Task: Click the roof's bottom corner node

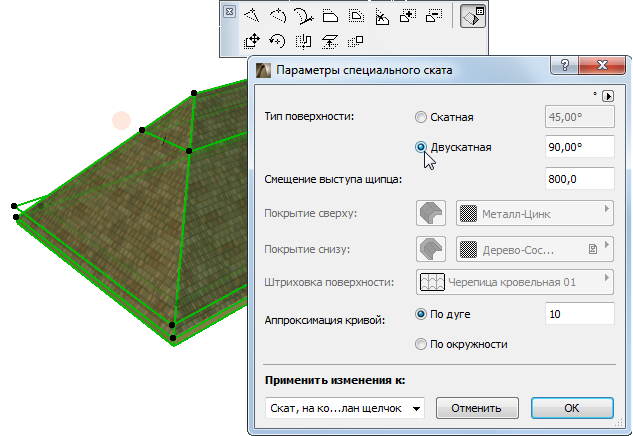Action: pyautogui.click(x=173, y=338)
